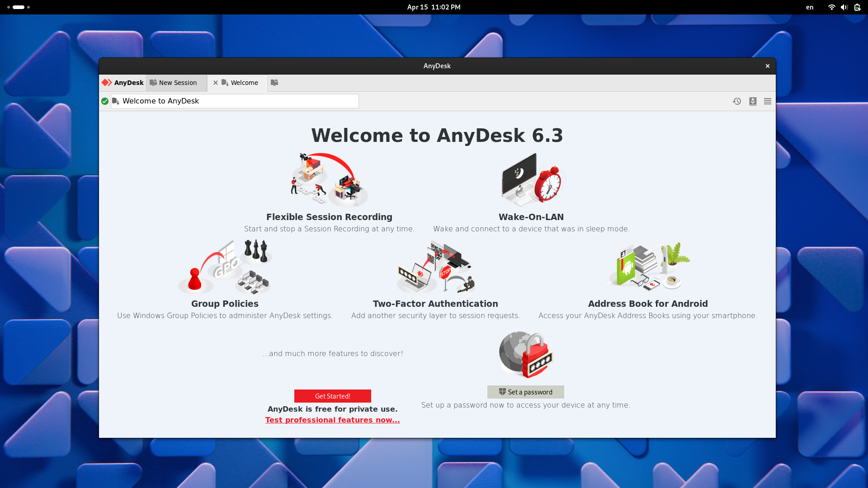The height and width of the screenshot is (488, 868).
Task: Click the Flexible Session Recording feature icon
Action: point(329,179)
